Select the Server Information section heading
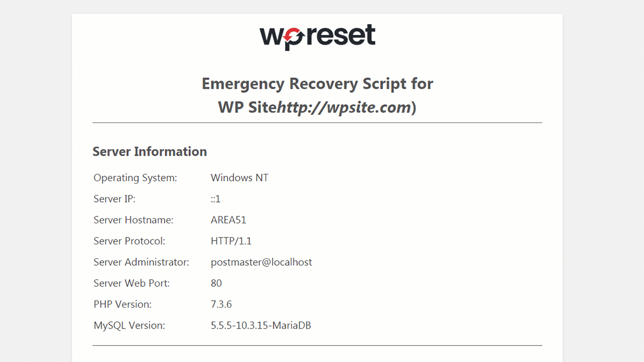The width and height of the screenshot is (644, 362). 150,151
